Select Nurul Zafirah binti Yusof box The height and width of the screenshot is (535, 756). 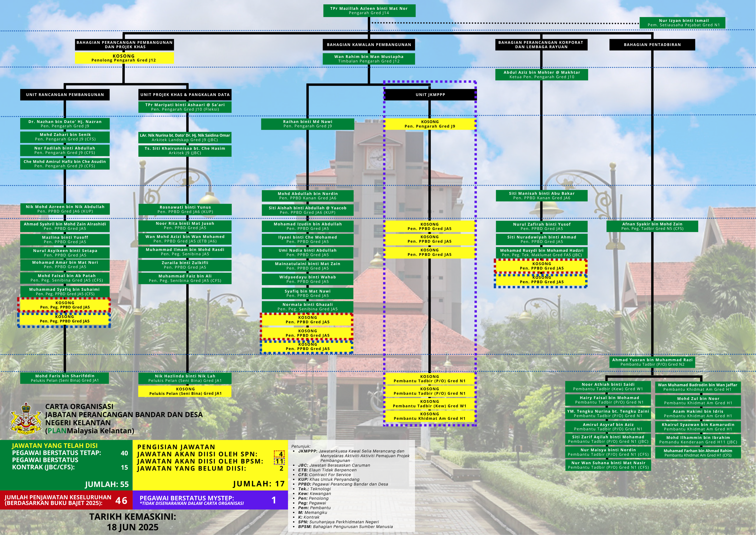[542, 227]
